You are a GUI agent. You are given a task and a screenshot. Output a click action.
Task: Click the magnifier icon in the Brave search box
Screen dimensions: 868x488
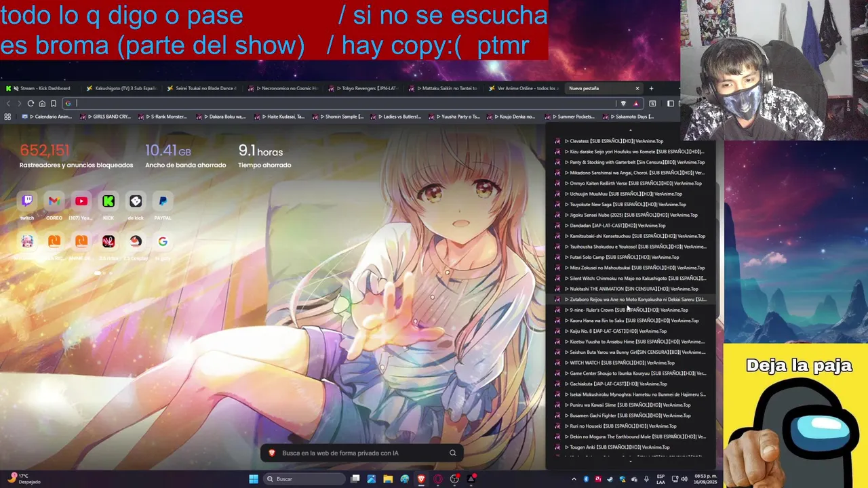pyautogui.click(x=452, y=453)
